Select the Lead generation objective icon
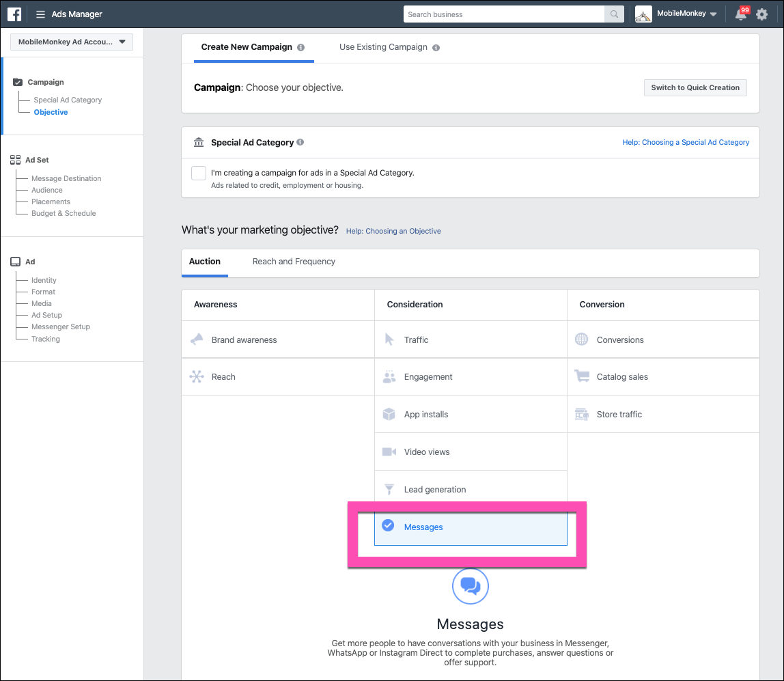The height and width of the screenshot is (681, 784). pyautogui.click(x=390, y=489)
